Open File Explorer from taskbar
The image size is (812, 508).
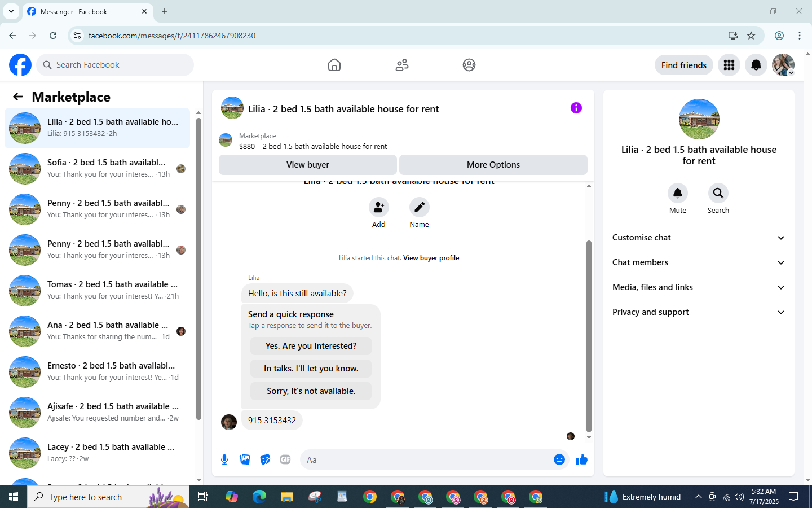point(287,497)
